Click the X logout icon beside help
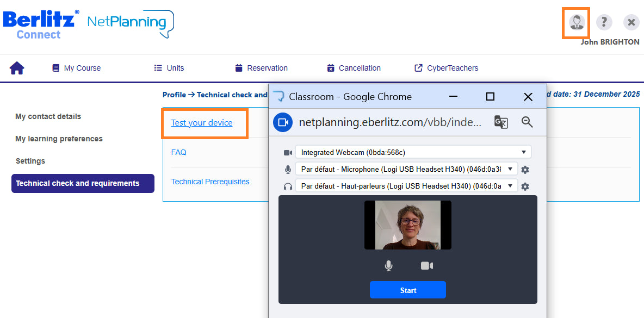The width and height of the screenshot is (644, 318). [631, 22]
